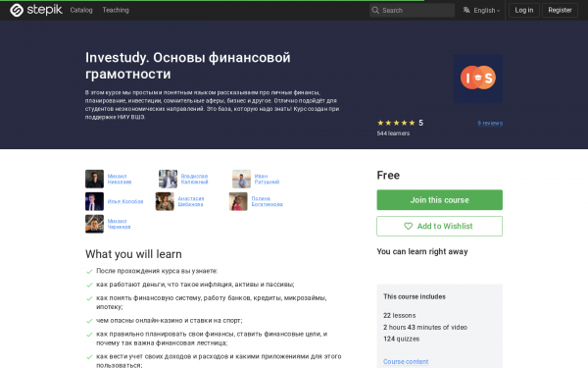Click the "чем опасны онлайн-казино и ставки на спорт" line
The width and height of the screenshot is (588, 368).
click(x=170, y=320)
